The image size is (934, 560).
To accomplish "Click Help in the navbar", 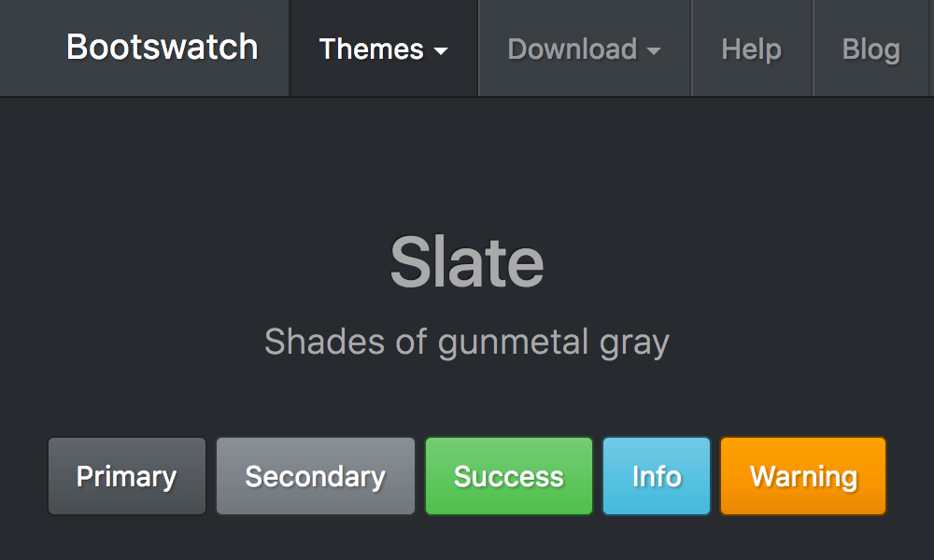I will (x=751, y=49).
